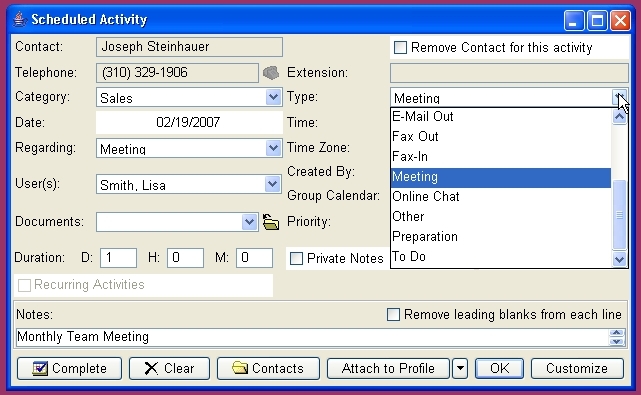This screenshot has height=395, width=641.
Task: Click the Duration minutes field
Action: click(x=254, y=258)
